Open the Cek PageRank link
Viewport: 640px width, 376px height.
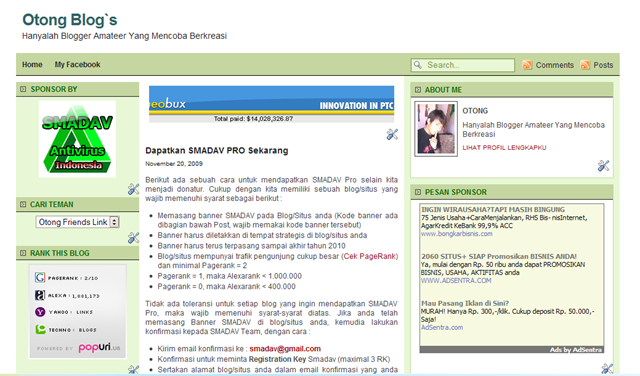click(370, 256)
